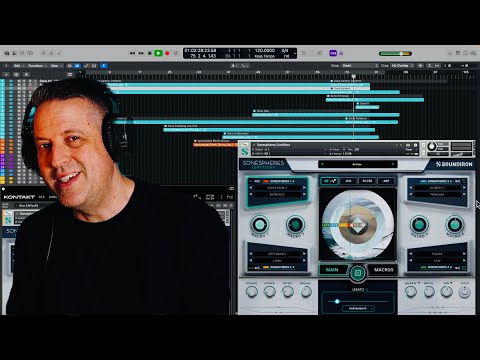Previous sound arrow for layer 1 Entrance row

pyautogui.click(x=251, y=194)
